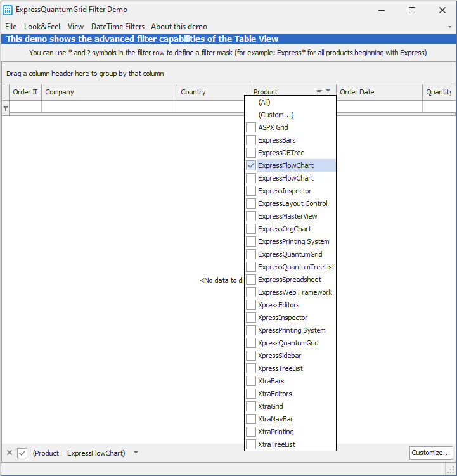Open the View menu
The width and height of the screenshot is (457, 476).
(75, 27)
